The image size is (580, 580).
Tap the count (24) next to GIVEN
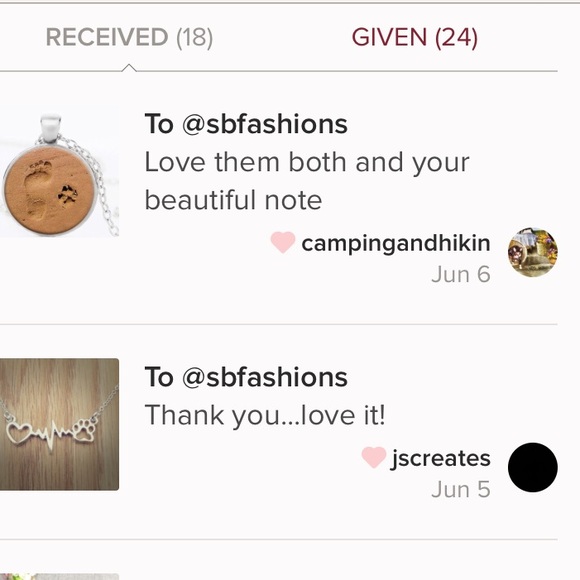click(x=456, y=37)
